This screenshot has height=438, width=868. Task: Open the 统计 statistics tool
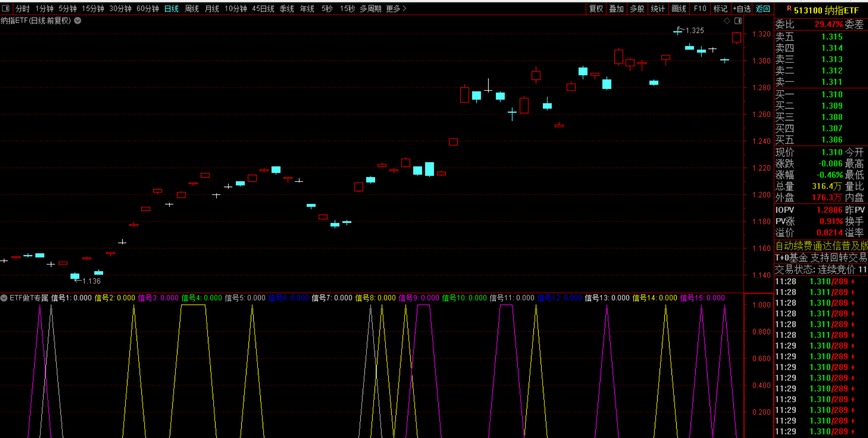pos(658,9)
